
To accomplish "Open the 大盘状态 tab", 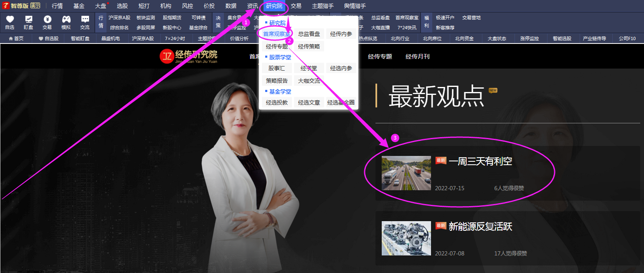I will pos(497,38).
